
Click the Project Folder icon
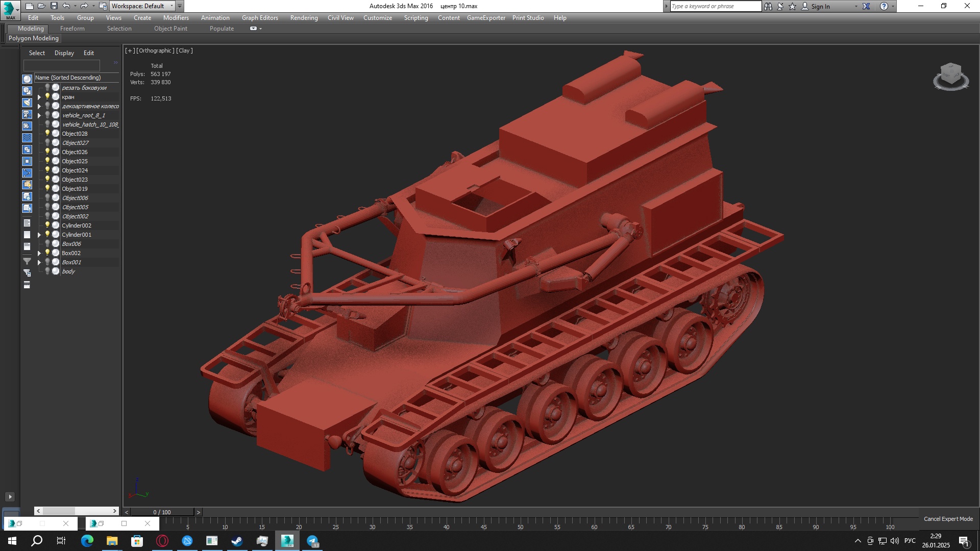point(103,6)
